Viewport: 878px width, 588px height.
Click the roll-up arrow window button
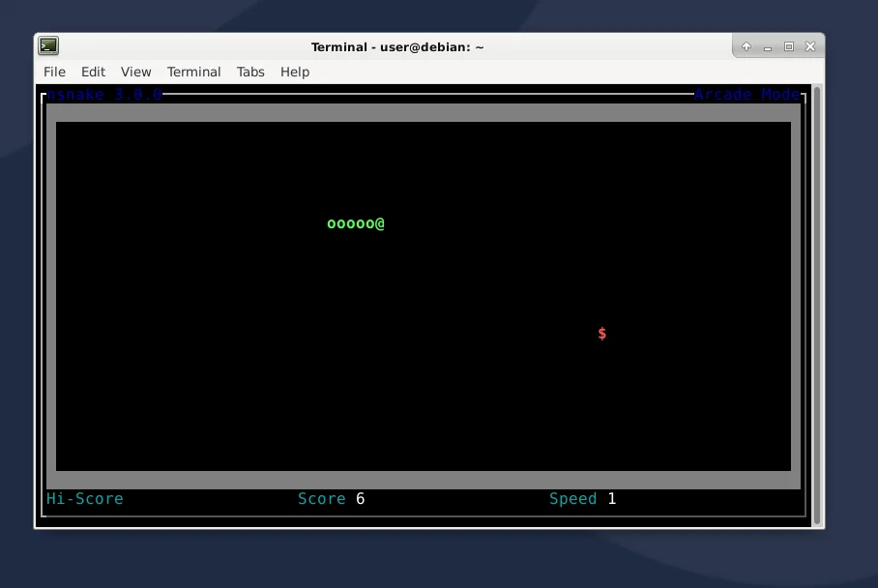tap(746, 45)
